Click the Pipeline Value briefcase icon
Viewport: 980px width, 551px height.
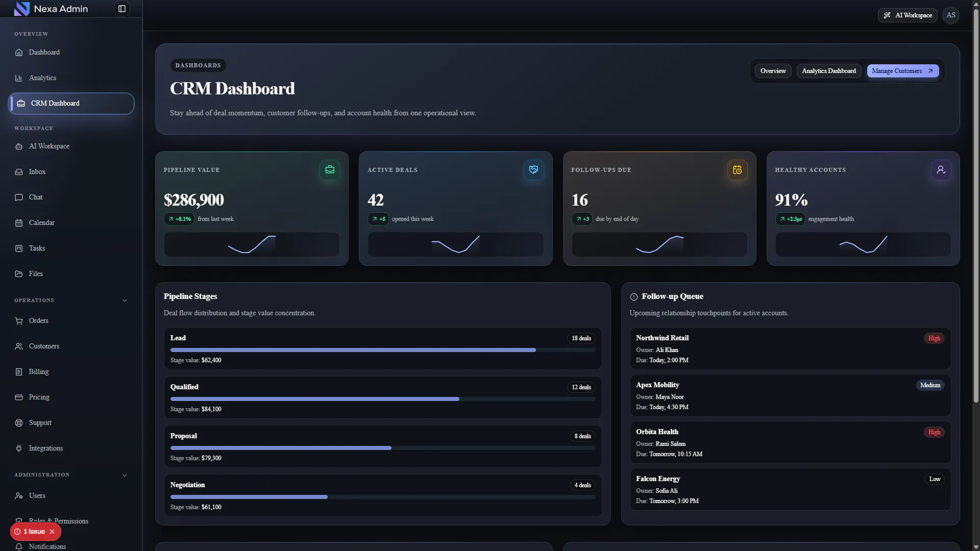(330, 170)
